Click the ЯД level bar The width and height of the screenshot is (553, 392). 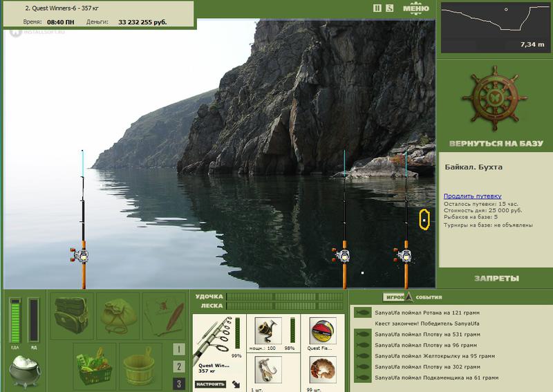pyautogui.click(x=34, y=320)
